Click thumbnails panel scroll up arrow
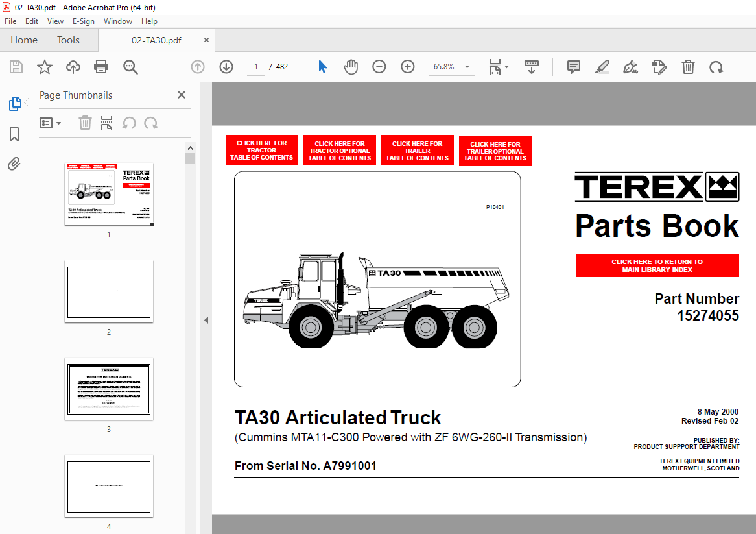 [x=191, y=148]
